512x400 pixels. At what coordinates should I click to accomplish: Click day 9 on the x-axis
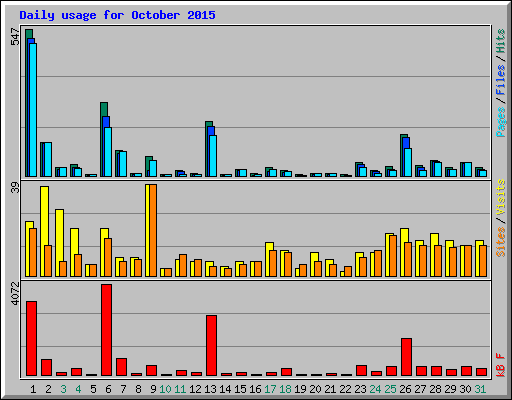tap(153, 389)
